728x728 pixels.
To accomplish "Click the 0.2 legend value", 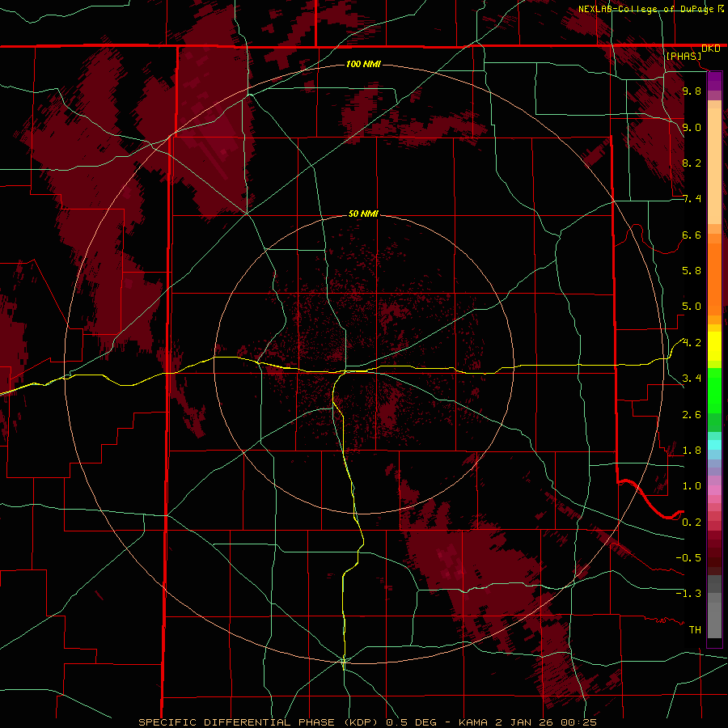I will click(x=692, y=523).
